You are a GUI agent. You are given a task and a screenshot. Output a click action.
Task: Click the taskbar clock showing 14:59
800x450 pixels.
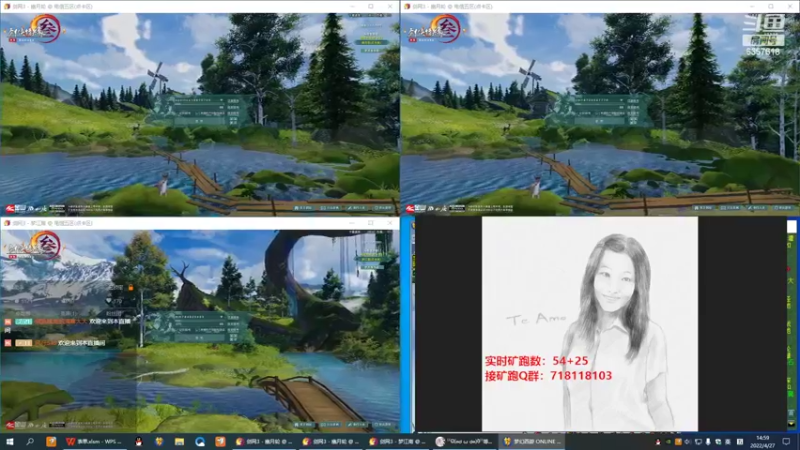762,441
